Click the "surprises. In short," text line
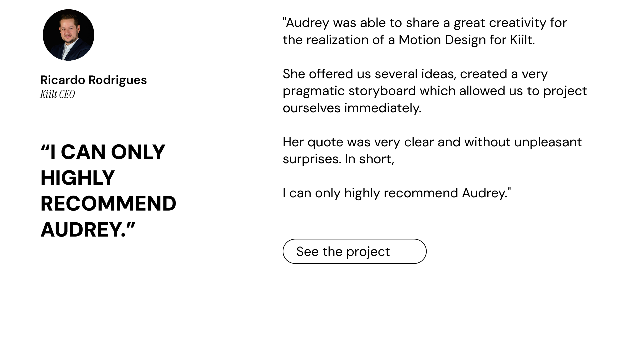The width and height of the screenshot is (644, 338). coord(338,159)
